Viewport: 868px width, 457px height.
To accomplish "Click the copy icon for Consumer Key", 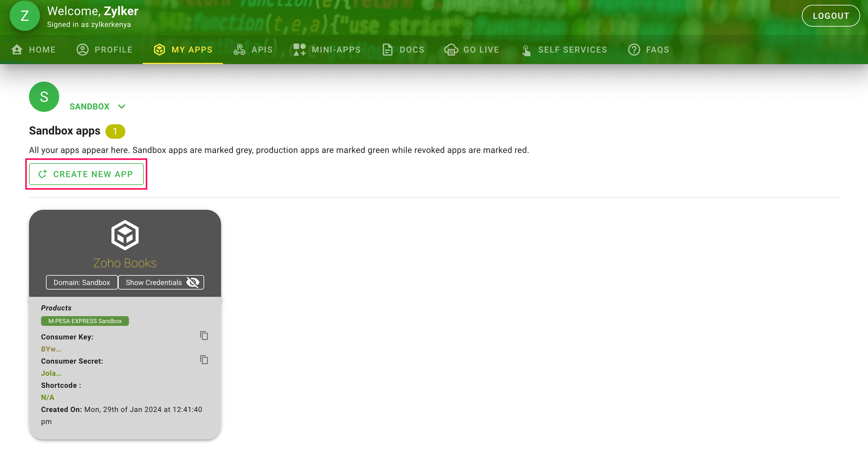I will coord(204,336).
